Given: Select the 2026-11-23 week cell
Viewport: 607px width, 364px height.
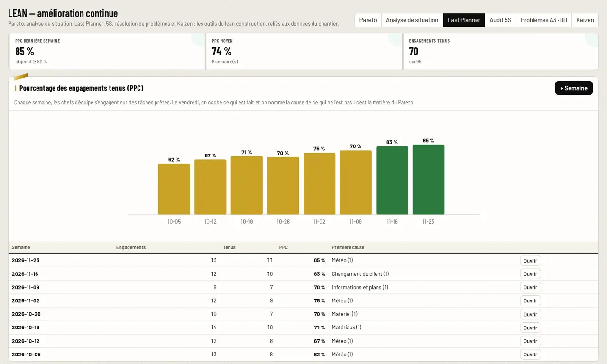Looking at the screenshot, I should (x=26, y=260).
